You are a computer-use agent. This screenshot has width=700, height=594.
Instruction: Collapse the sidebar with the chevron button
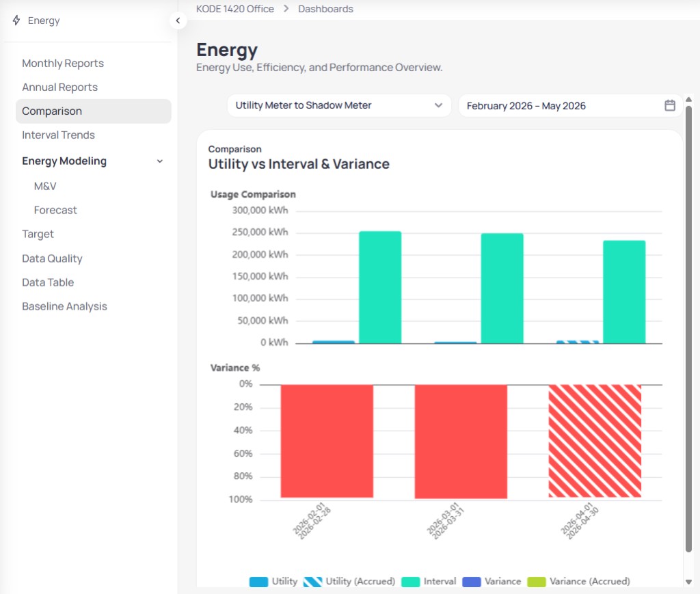point(178,21)
